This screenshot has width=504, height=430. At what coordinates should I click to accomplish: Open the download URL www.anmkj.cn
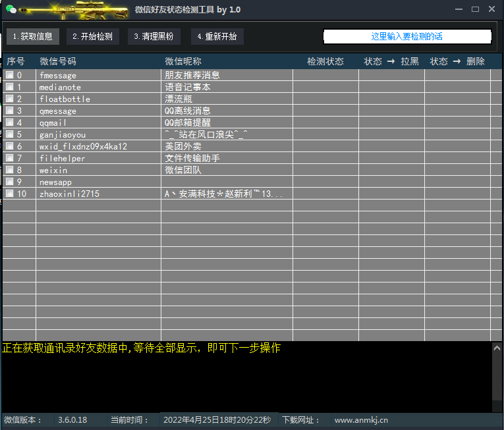point(361,420)
